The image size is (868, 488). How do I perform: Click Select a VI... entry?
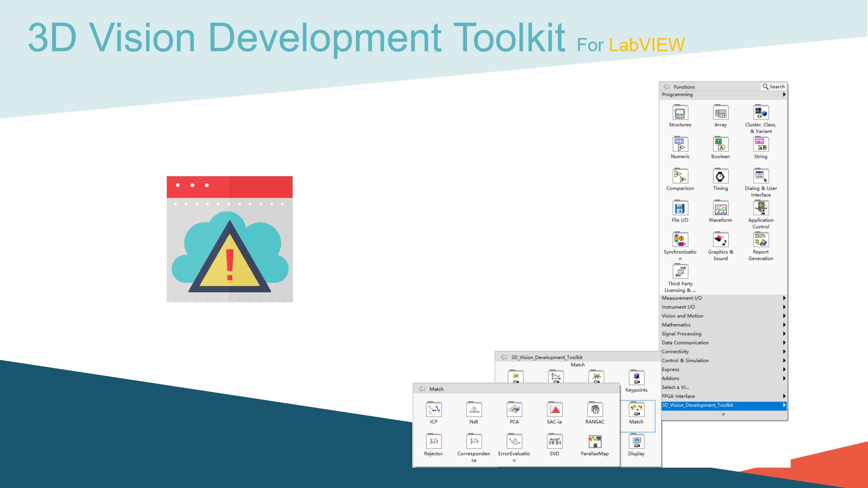pos(675,387)
